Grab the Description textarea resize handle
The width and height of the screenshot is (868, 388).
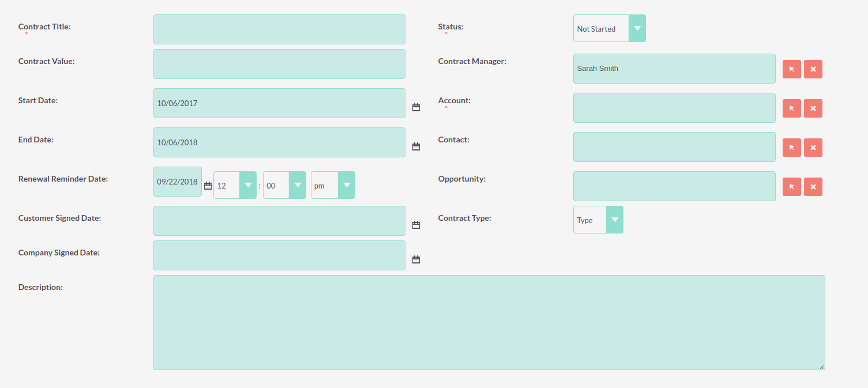pos(822,367)
